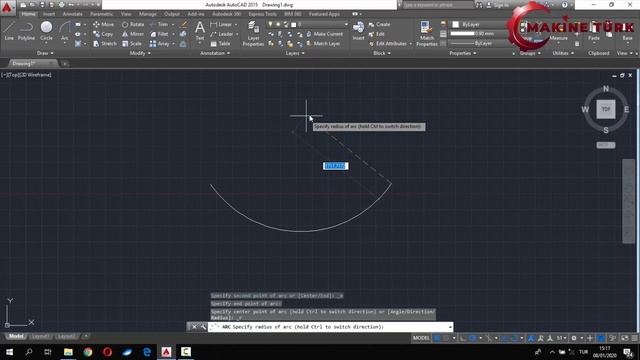Screen dimensions: 640x360
Task: Open the Annotate ribbon tab
Action: pyautogui.click(x=72, y=14)
